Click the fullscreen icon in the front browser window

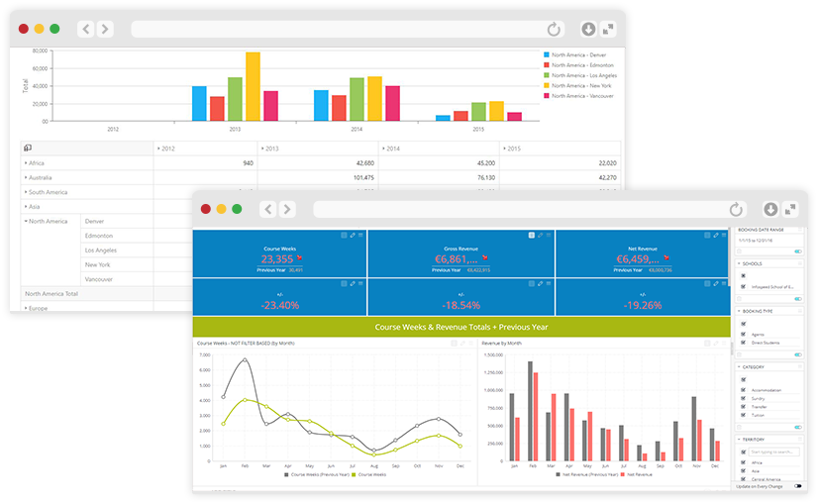point(789,209)
